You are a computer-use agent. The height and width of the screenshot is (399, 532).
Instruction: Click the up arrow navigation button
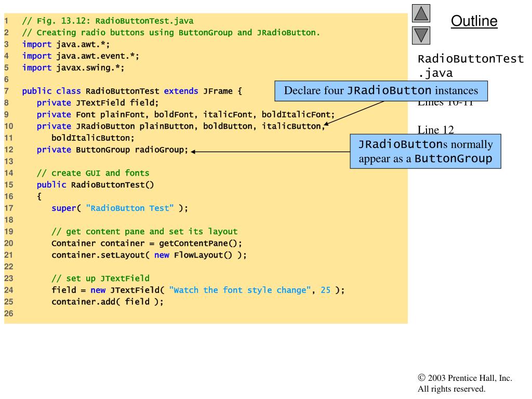tap(421, 13)
